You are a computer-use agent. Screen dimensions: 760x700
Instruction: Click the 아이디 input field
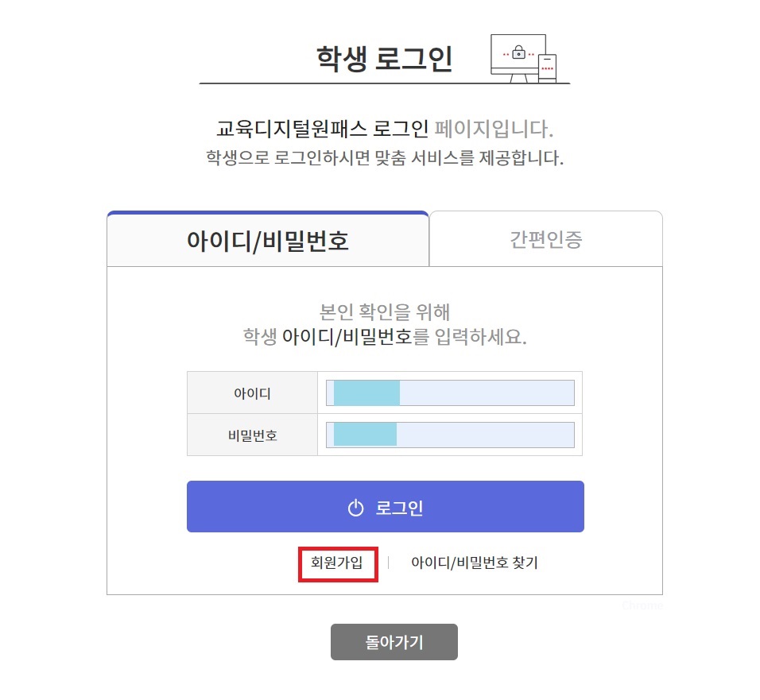tap(450, 393)
